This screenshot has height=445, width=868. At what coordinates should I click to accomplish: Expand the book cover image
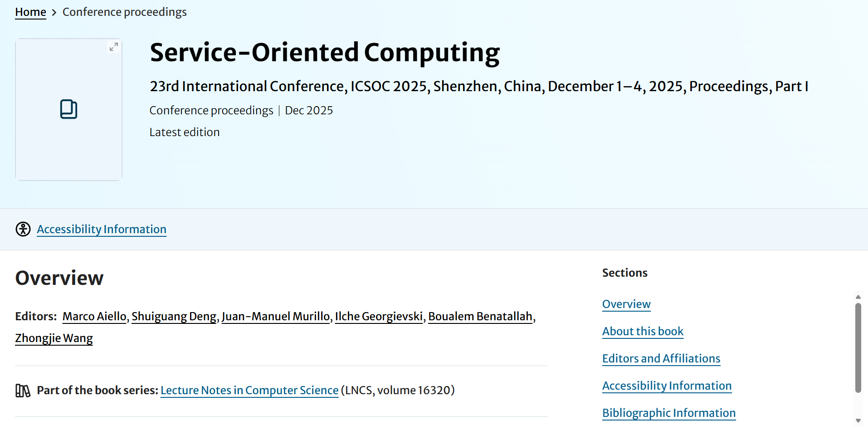click(x=114, y=47)
